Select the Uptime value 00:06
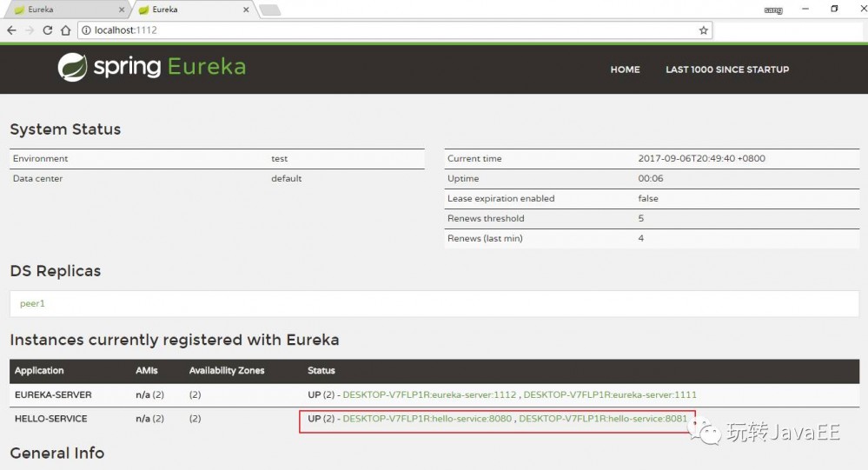 click(x=651, y=178)
